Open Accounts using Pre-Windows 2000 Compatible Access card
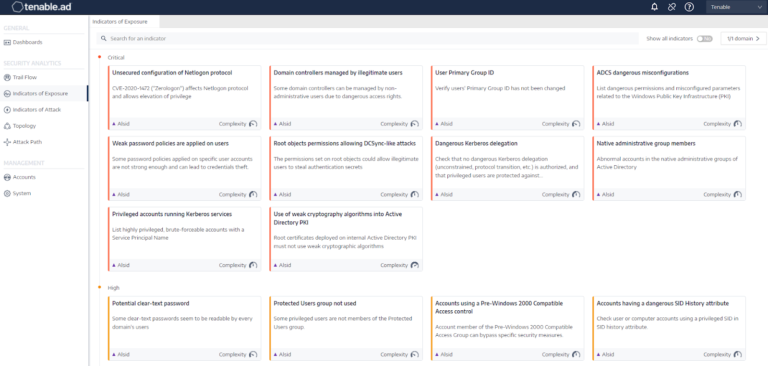Viewport: 768px width, 366px height. pyautogui.click(x=507, y=328)
